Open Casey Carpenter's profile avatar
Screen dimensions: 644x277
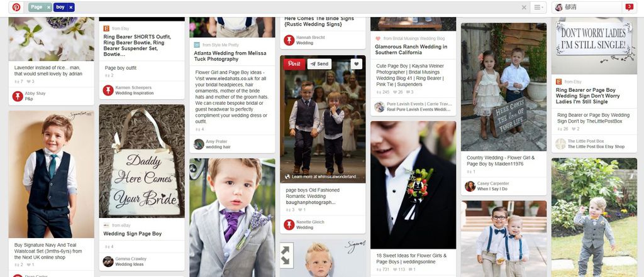tap(470, 187)
